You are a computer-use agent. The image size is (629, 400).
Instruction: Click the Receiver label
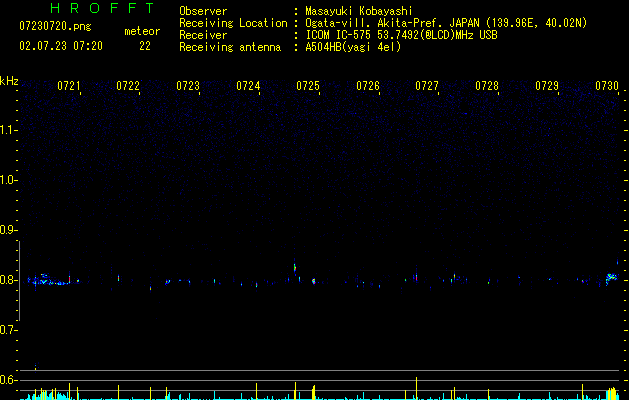tap(203, 35)
